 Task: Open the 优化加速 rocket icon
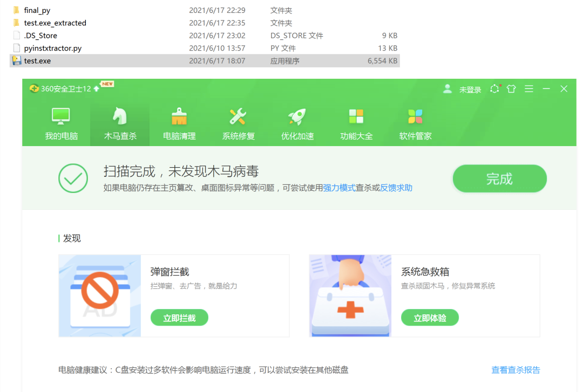(297, 116)
